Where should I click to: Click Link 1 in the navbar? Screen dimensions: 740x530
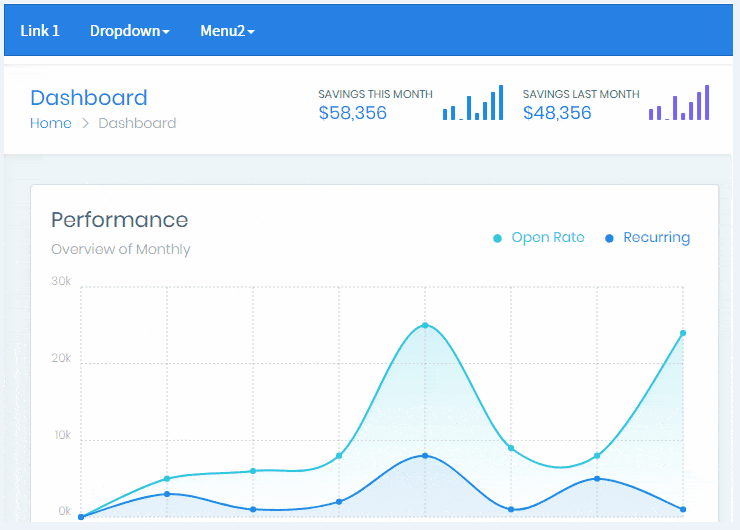[40, 31]
